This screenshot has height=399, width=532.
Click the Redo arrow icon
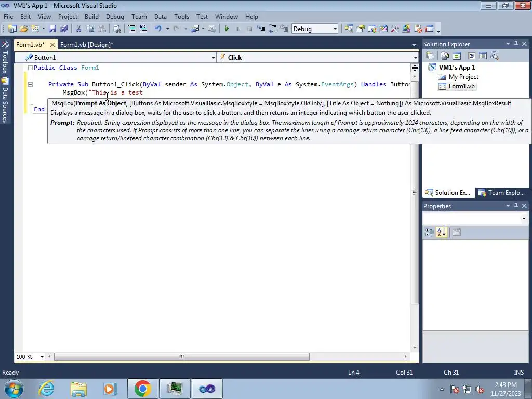click(x=176, y=29)
